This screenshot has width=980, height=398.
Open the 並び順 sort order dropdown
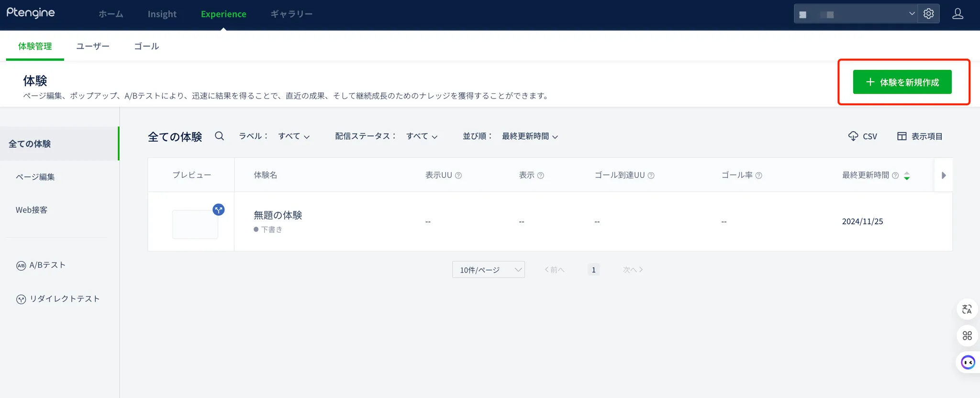(530, 136)
